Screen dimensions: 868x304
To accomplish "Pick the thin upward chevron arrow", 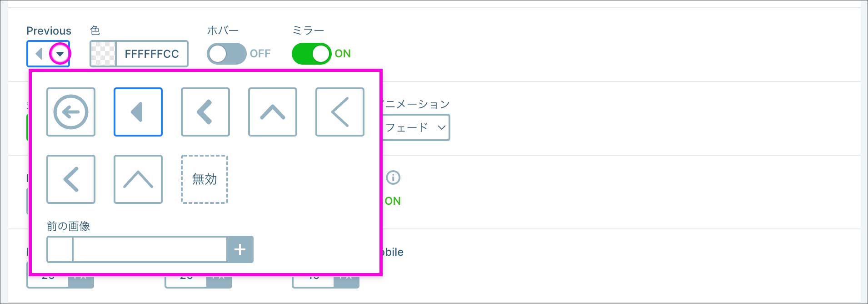I will point(138,179).
